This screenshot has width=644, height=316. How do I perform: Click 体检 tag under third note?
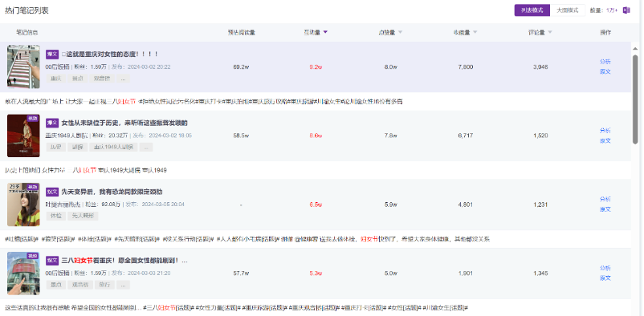click(x=56, y=216)
